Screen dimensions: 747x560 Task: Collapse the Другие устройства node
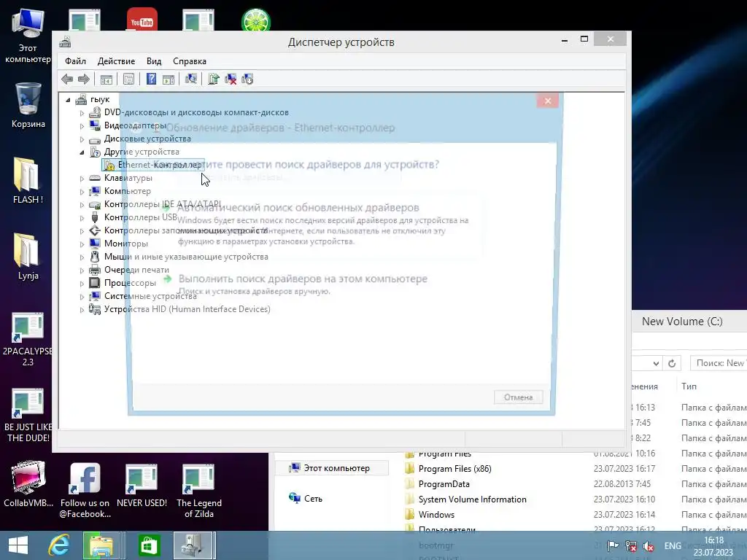click(x=82, y=152)
